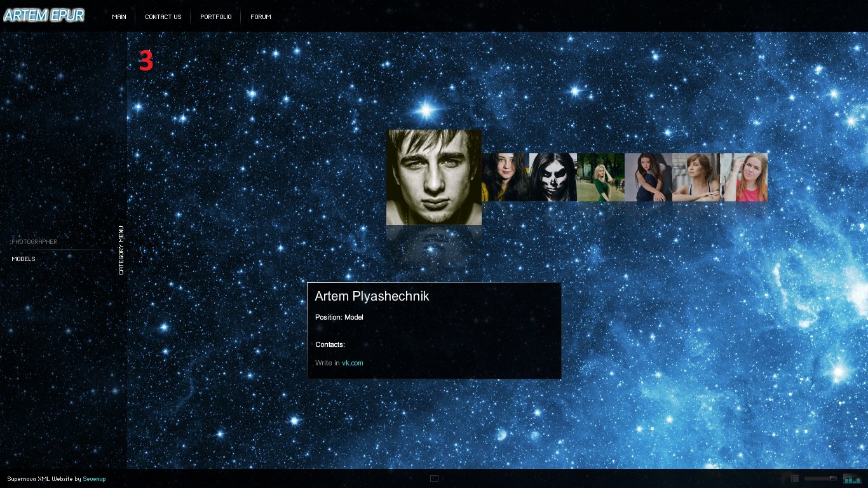Open the MAIN menu item
Screen dimensions: 868x488
click(119, 17)
